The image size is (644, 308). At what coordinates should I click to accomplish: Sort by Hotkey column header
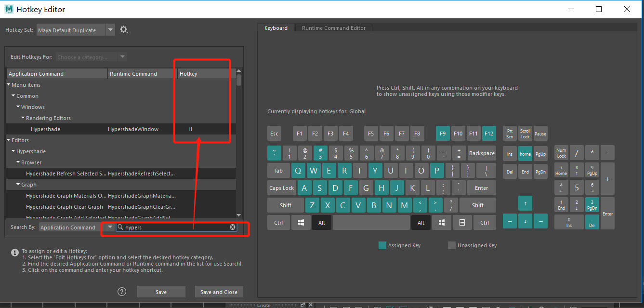click(x=206, y=74)
